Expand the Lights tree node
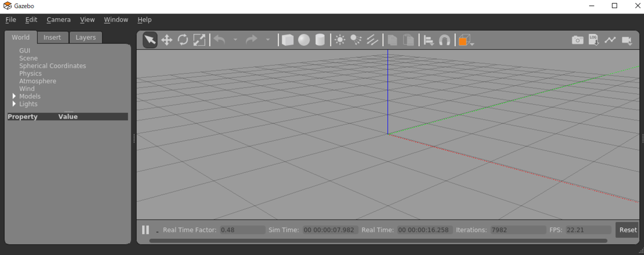Image resolution: width=644 pixels, height=255 pixels. [14, 104]
